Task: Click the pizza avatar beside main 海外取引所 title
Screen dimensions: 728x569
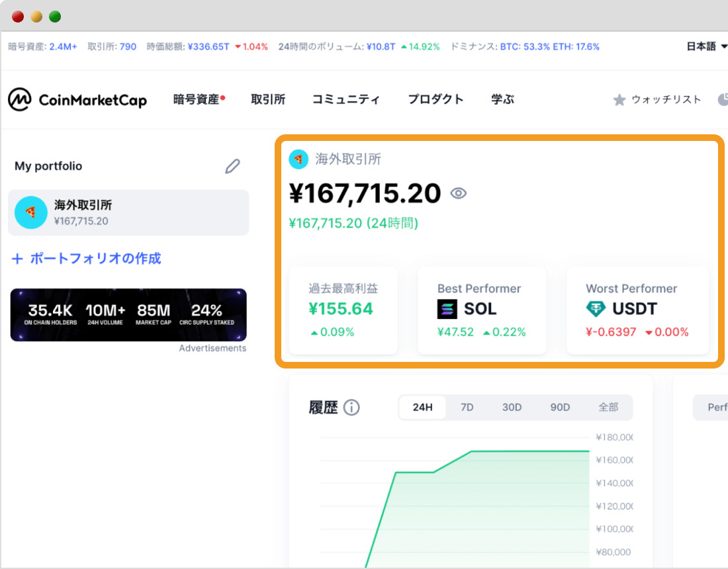Action: 298,159
